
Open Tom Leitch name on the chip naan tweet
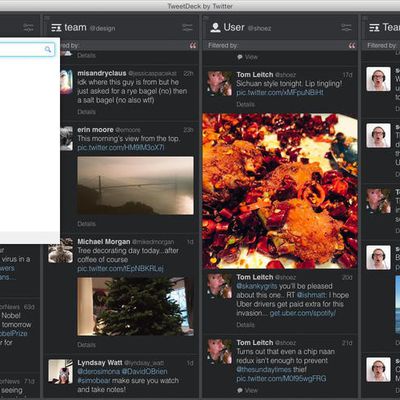click(255, 343)
